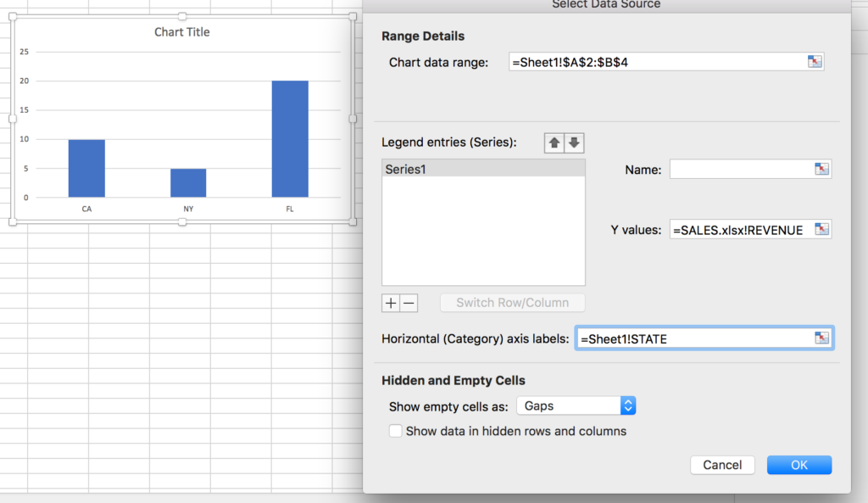Click range selector icon for axis labels
This screenshot has width=868, height=503.
point(821,338)
